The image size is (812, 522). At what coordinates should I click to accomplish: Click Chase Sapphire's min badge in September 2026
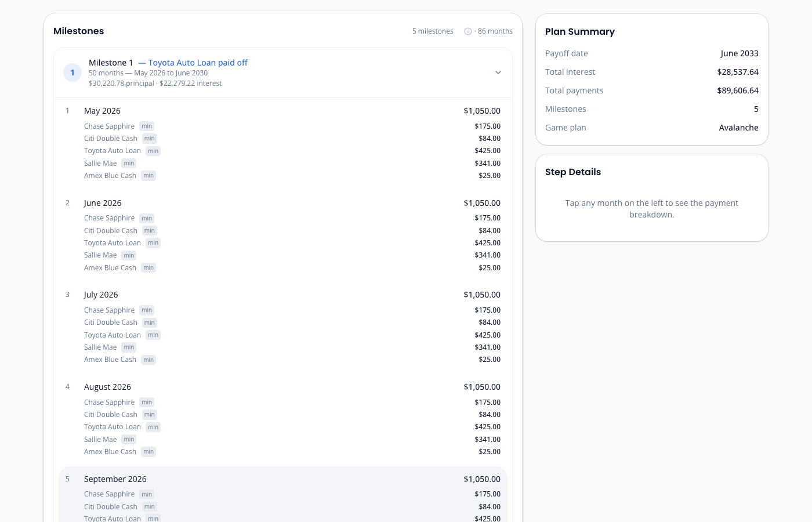click(x=147, y=494)
